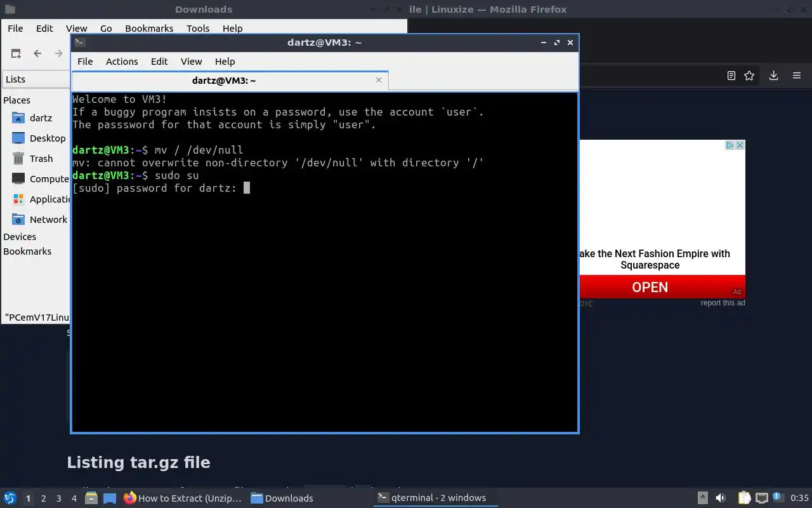
Task: Open terminal File menu
Action: [x=85, y=61]
